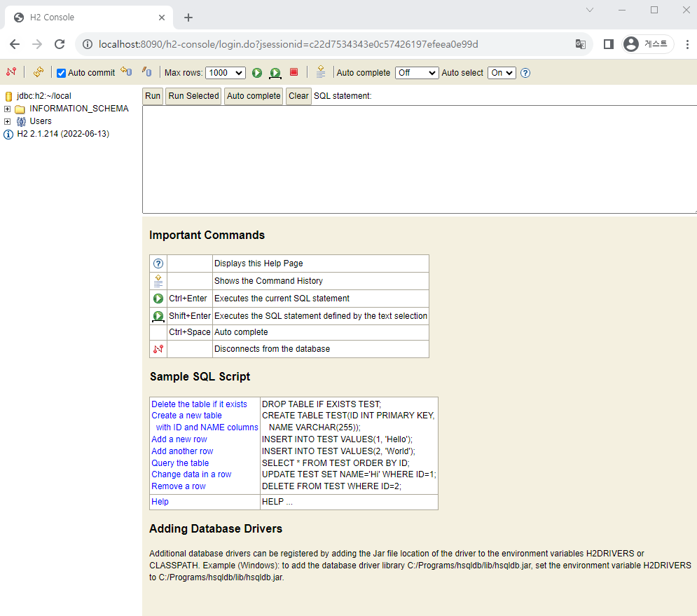This screenshot has height=616, width=697.
Task: Expand the INFORMATION_SCHEMA tree node
Action: click(x=7, y=109)
